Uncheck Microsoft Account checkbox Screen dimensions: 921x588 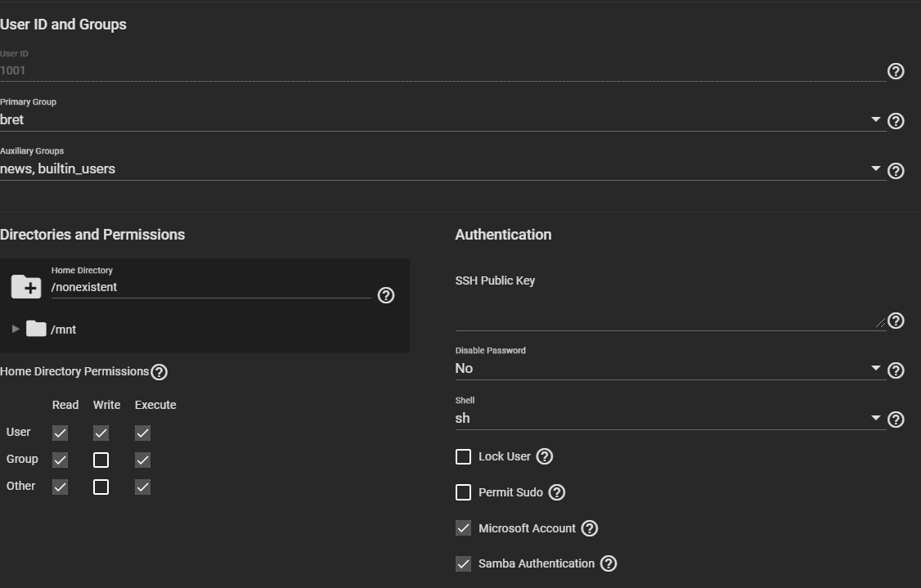[463, 528]
